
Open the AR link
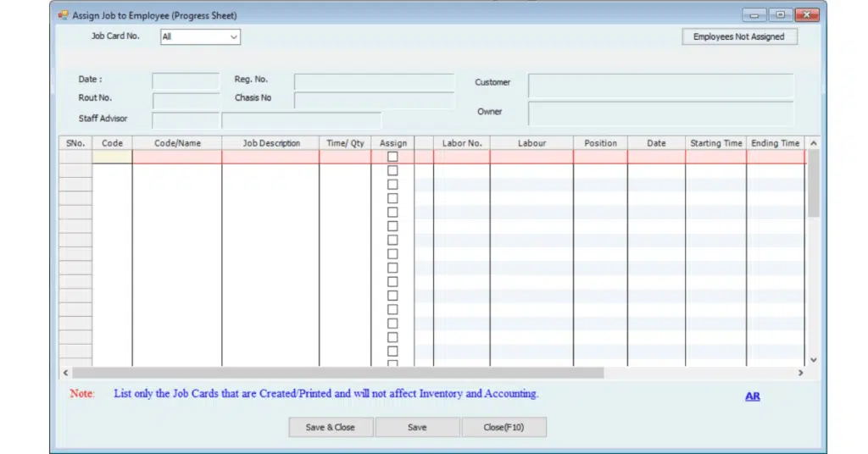(x=752, y=396)
